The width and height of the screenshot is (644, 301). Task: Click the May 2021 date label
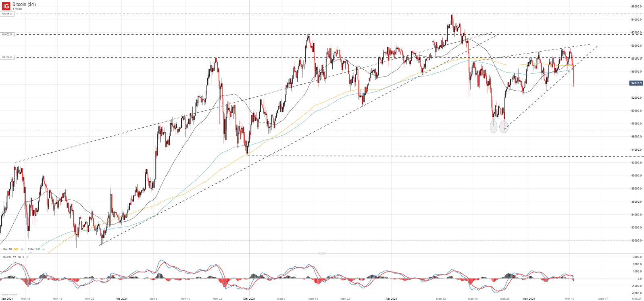[529, 299]
